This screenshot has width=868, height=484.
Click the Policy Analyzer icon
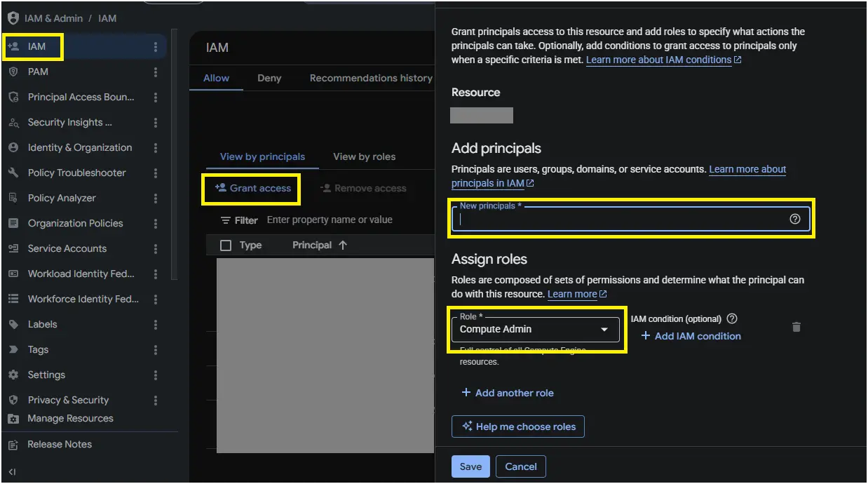point(13,198)
